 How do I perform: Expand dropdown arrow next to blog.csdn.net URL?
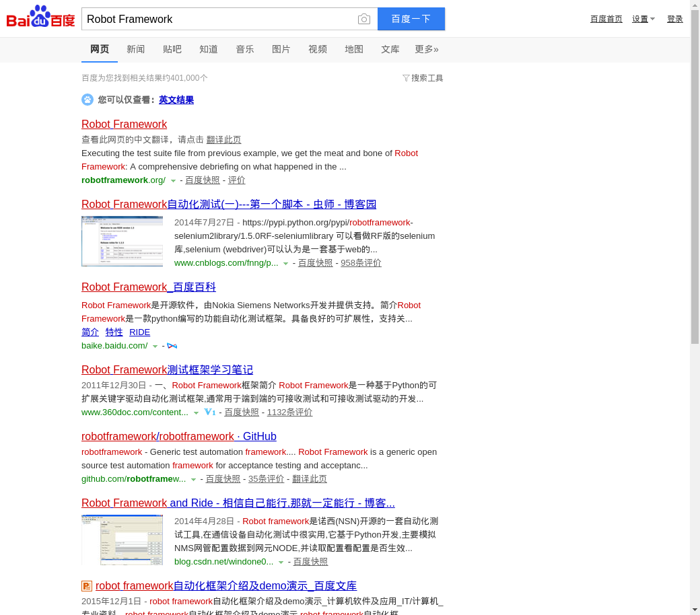pyautogui.click(x=281, y=563)
